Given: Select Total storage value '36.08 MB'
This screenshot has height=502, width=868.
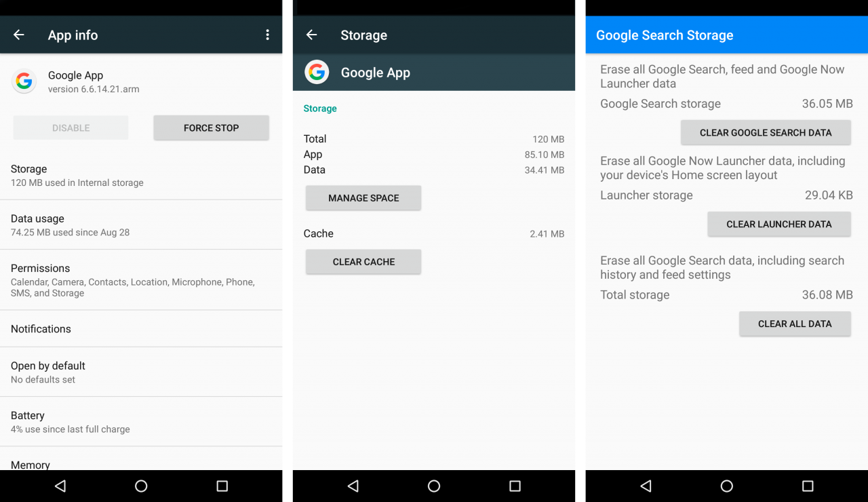Looking at the screenshot, I should [827, 295].
